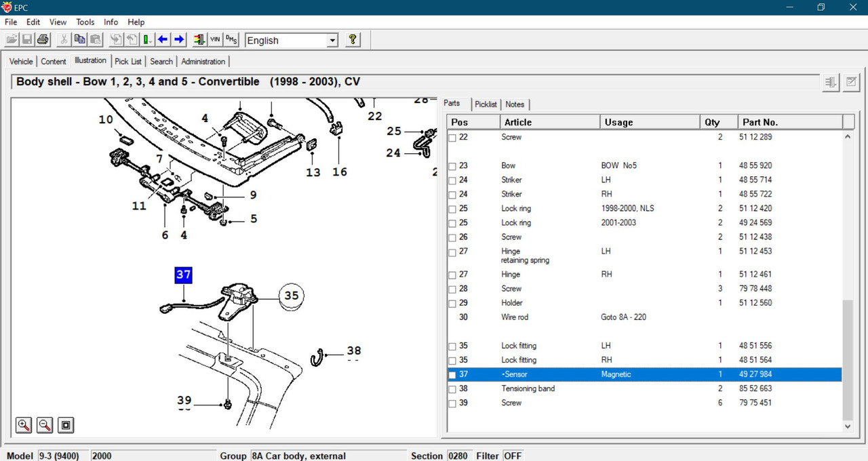Open the English language dropdown
Image resolution: width=868 pixels, height=461 pixels.
332,41
